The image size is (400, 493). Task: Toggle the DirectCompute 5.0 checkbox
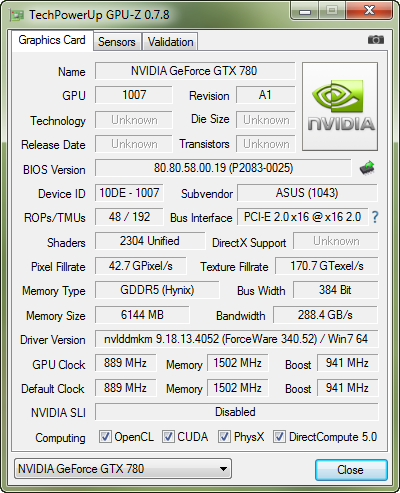point(279,436)
